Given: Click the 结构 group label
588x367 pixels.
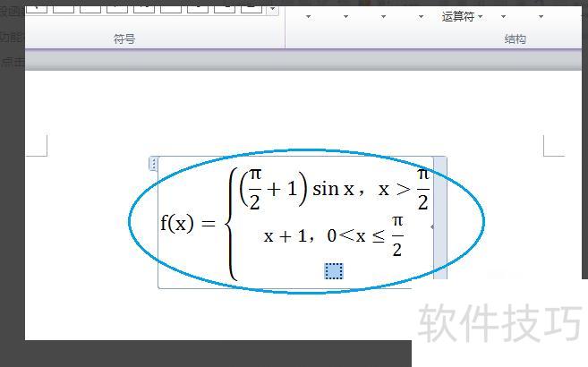Looking at the screenshot, I should tap(515, 38).
